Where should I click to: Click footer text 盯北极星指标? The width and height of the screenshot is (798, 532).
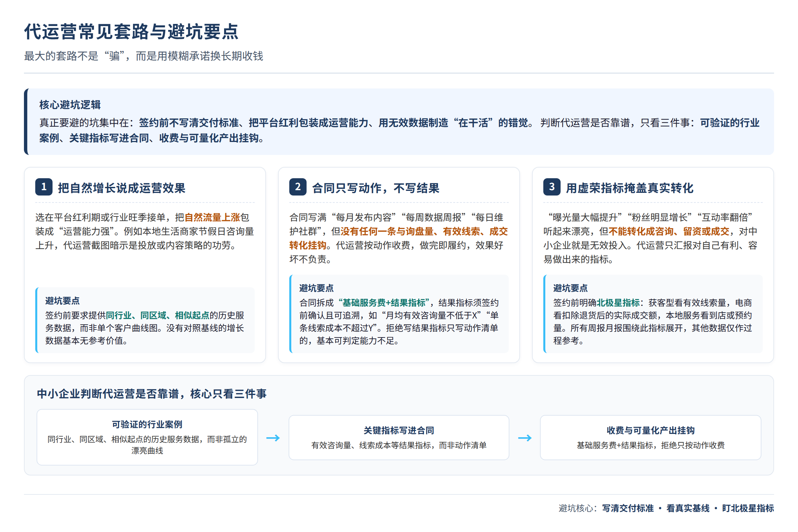[748, 508]
